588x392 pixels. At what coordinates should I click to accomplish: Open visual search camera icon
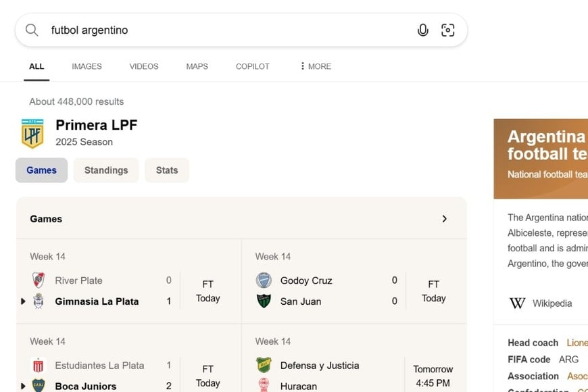click(447, 30)
